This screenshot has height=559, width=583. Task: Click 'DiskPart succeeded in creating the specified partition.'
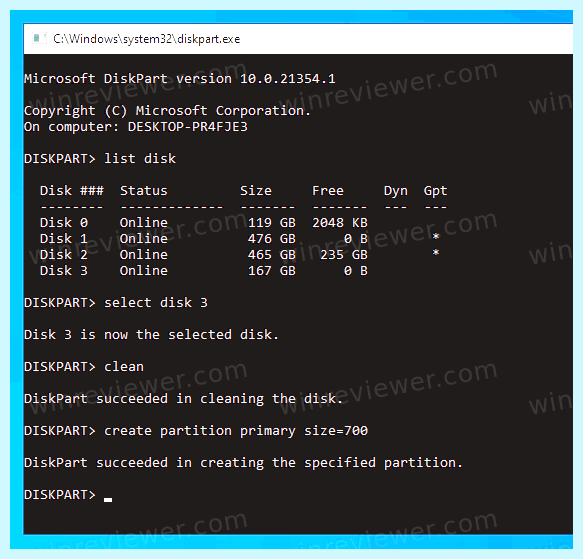[x=244, y=463]
